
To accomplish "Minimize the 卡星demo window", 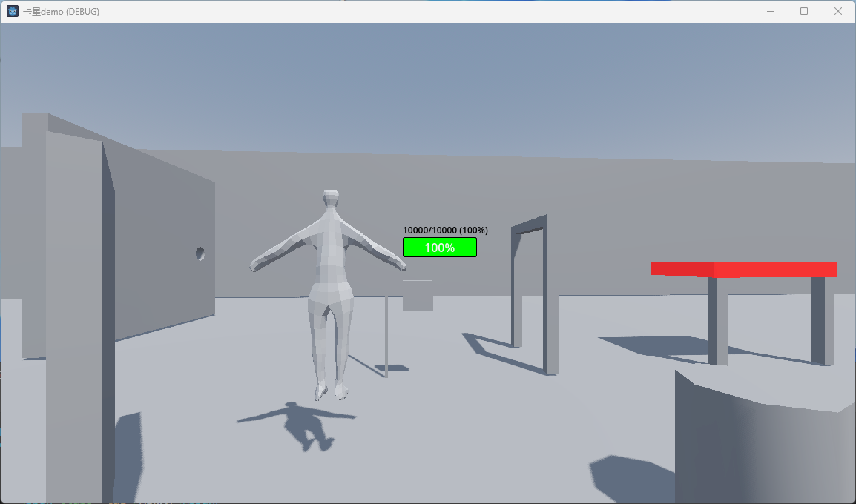I will coord(770,11).
